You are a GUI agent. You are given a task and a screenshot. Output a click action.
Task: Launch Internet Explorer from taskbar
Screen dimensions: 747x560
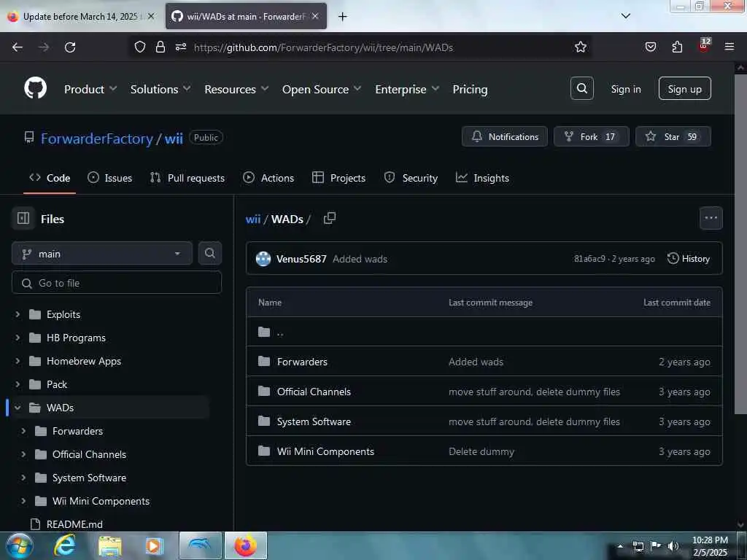(65, 545)
